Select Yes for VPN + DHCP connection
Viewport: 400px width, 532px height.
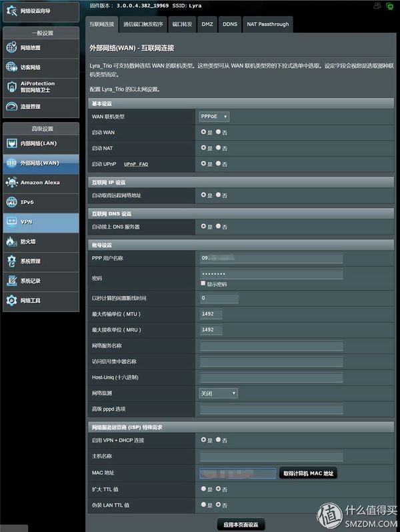click(203, 439)
